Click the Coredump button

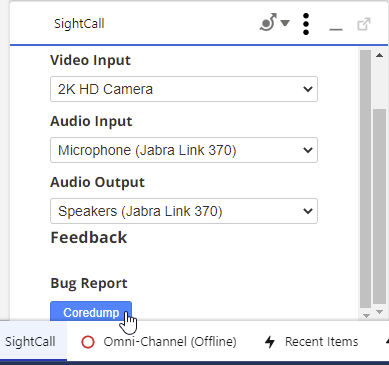(x=91, y=312)
